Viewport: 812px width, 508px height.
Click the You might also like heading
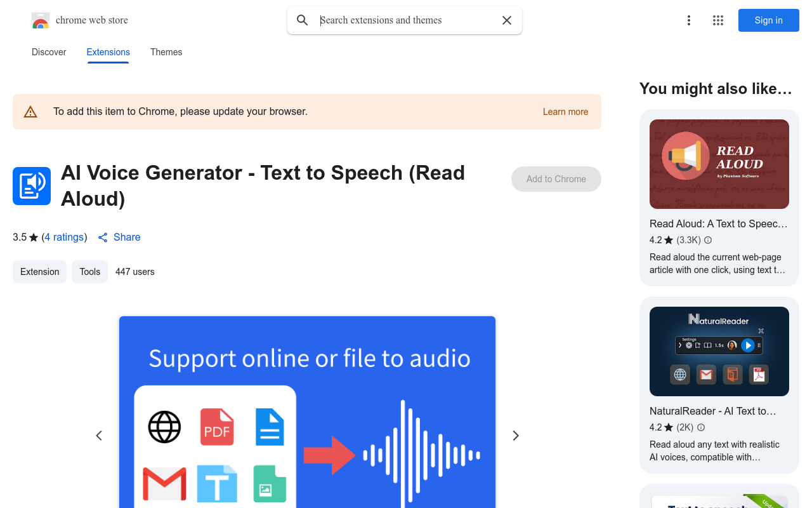tap(716, 88)
